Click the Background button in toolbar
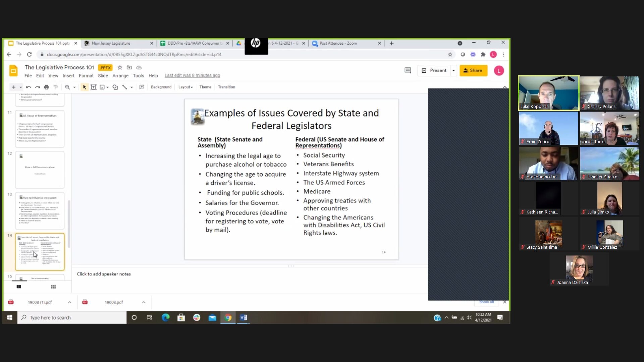Image resolution: width=644 pixels, height=362 pixels. (x=161, y=87)
